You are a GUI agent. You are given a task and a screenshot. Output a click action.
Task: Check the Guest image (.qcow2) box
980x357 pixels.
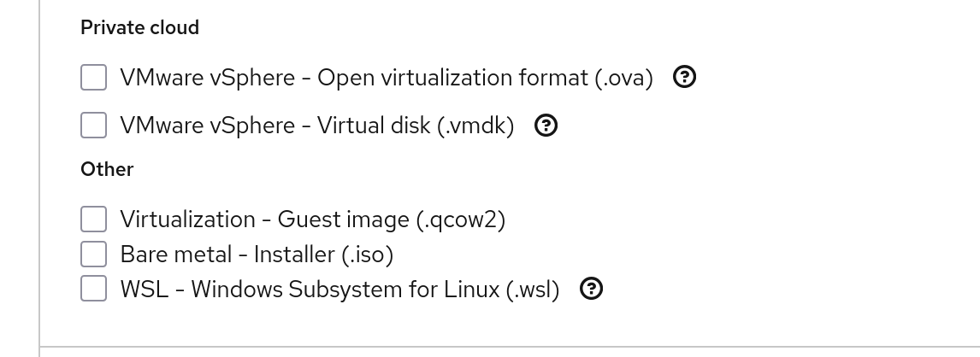click(x=93, y=219)
